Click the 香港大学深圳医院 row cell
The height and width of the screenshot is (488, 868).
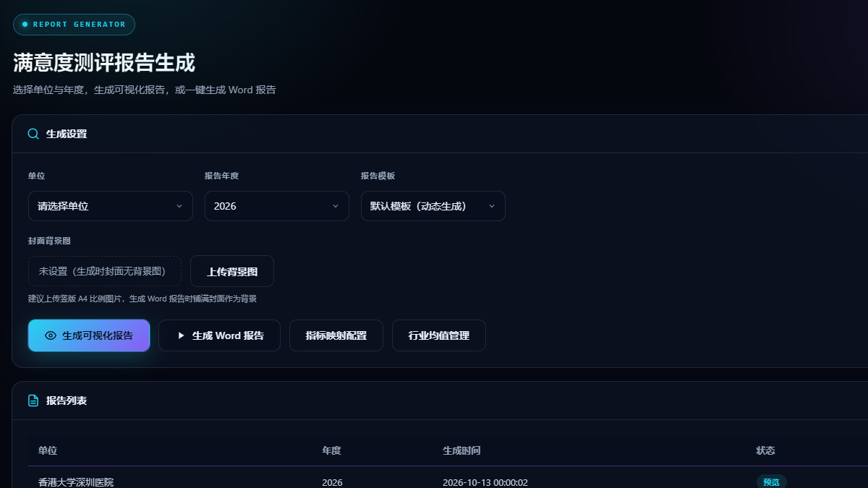76,482
